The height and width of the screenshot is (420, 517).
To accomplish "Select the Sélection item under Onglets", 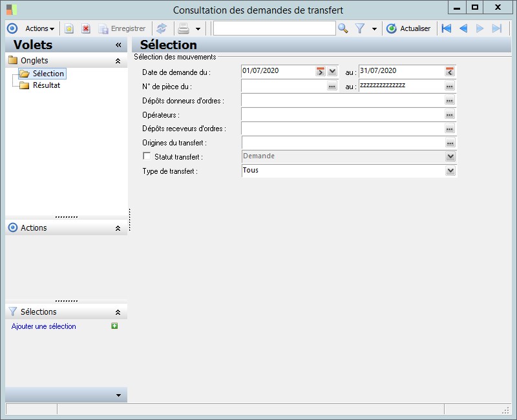I will (48, 74).
